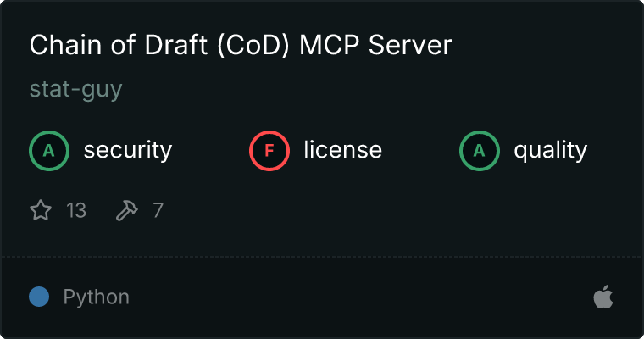Image resolution: width=644 pixels, height=339 pixels.
Task: Open the stat-guy author link
Action: (x=75, y=89)
